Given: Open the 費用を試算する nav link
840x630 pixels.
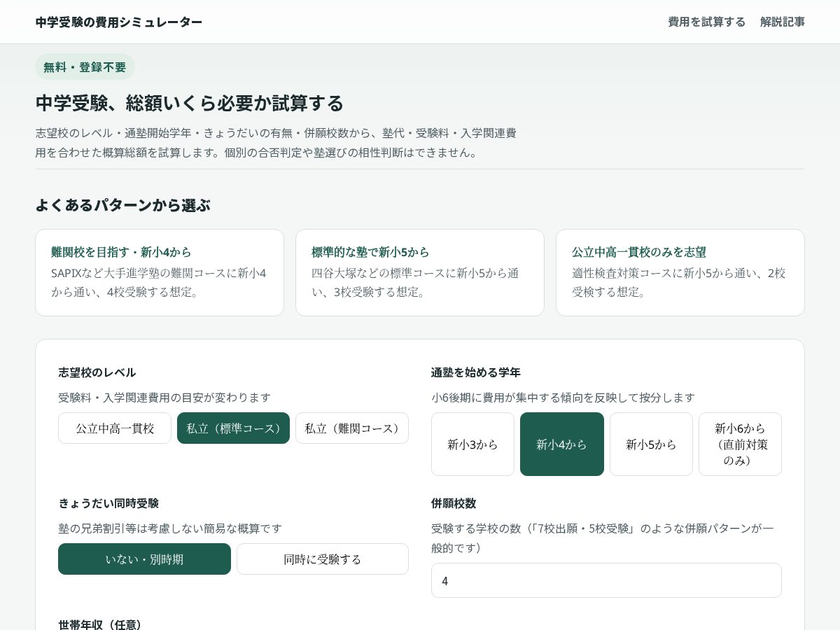Looking at the screenshot, I should 706,22.
